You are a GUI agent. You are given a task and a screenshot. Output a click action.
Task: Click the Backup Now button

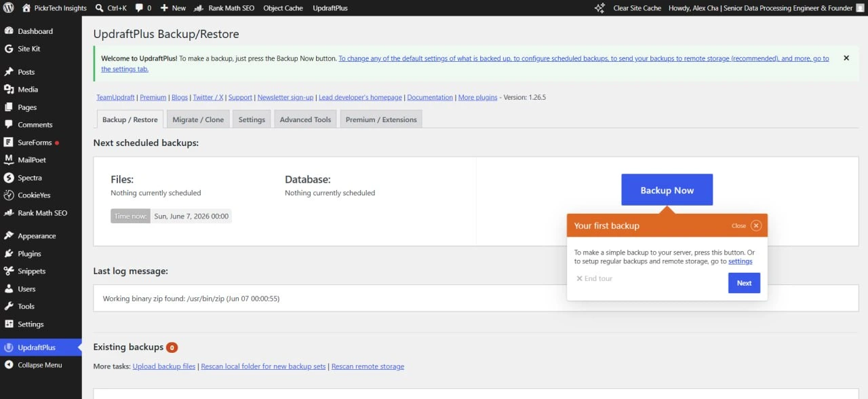tap(667, 190)
